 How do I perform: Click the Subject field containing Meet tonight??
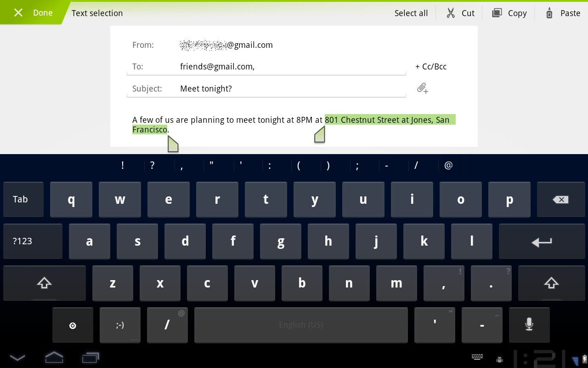(266, 88)
